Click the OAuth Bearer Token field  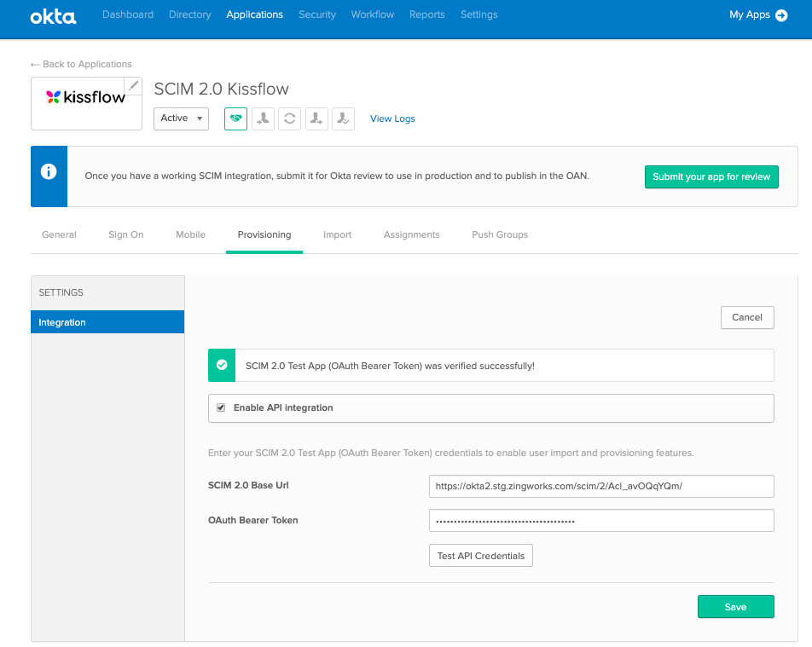point(601,521)
